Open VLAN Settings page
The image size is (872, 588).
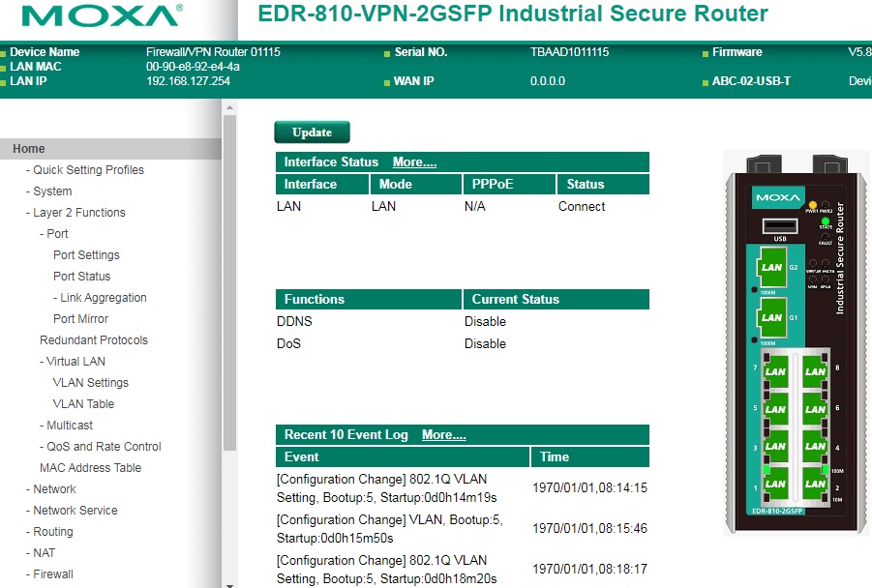91,382
